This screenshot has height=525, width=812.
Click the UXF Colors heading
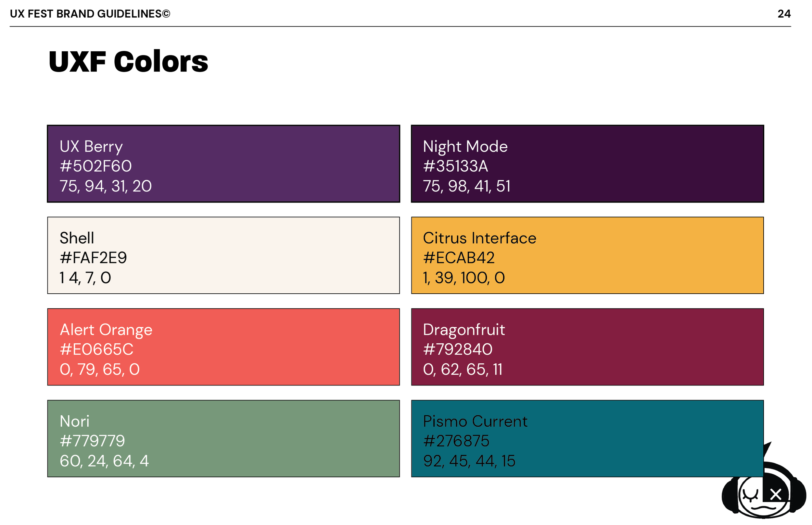(128, 62)
